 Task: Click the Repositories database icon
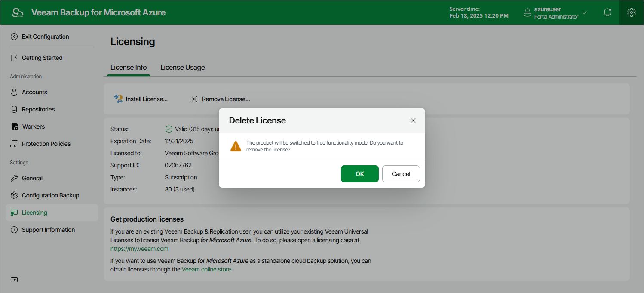tap(14, 109)
